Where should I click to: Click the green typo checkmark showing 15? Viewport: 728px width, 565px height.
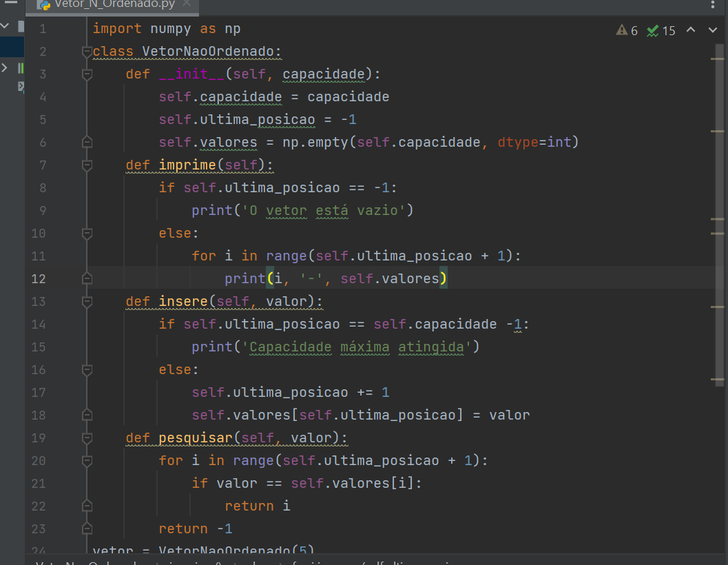(x=661, y=31)
